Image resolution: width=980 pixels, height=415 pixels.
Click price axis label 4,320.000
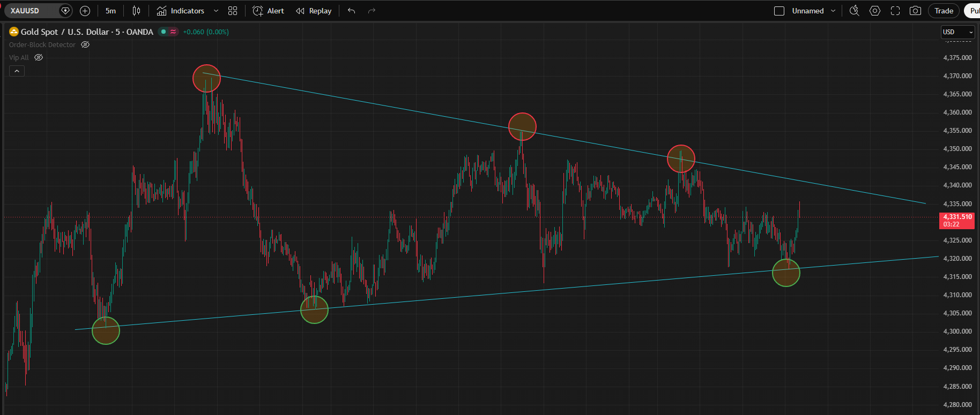[957, 258]
